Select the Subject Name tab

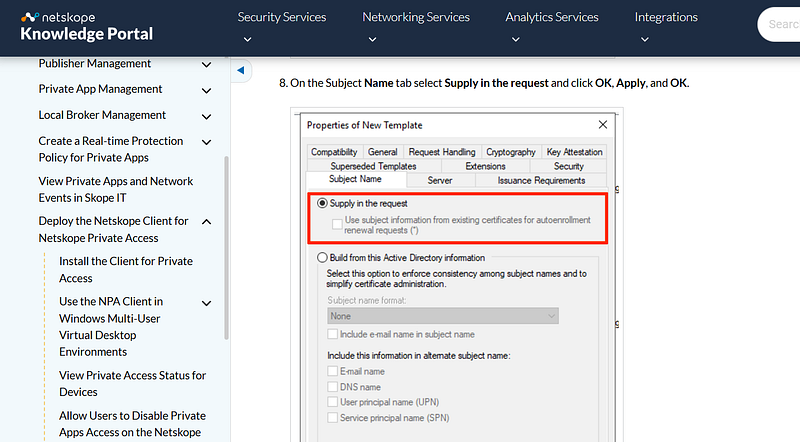[355, 179]
